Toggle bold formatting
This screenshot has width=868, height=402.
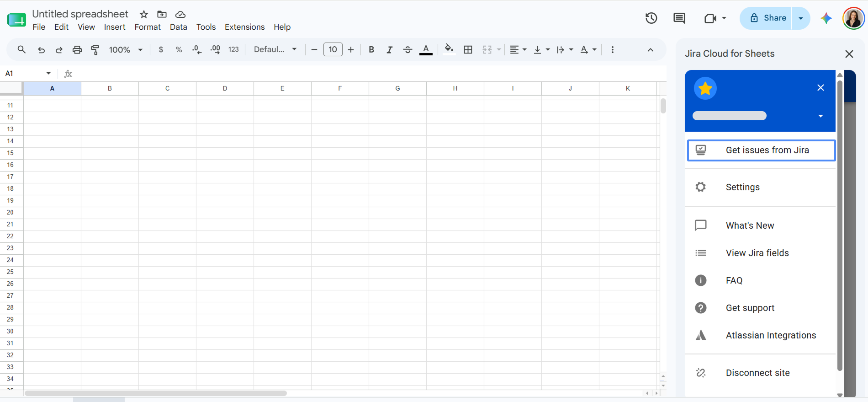tap(371, 50)
